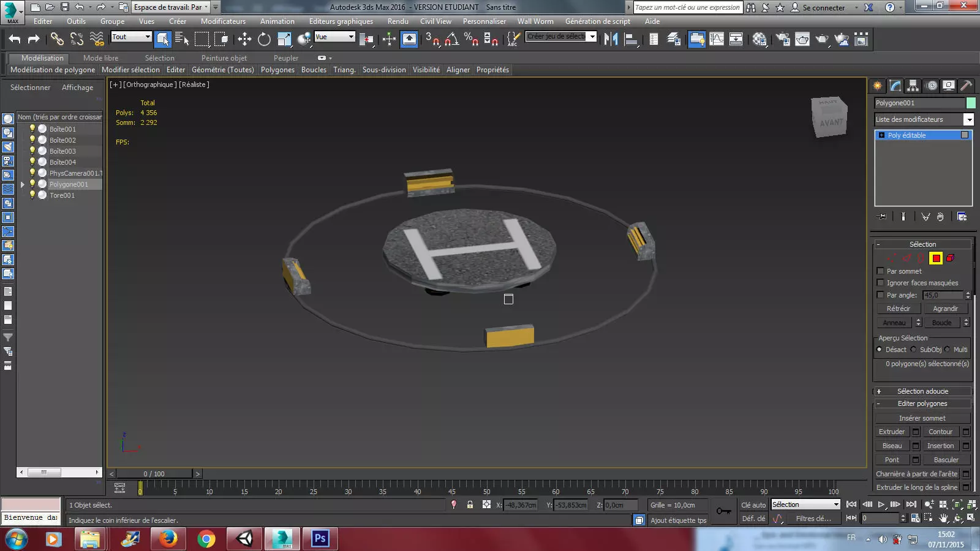Launch Photoshop from the Windows taskbar

pyautogui.click(x=320, y=539)
